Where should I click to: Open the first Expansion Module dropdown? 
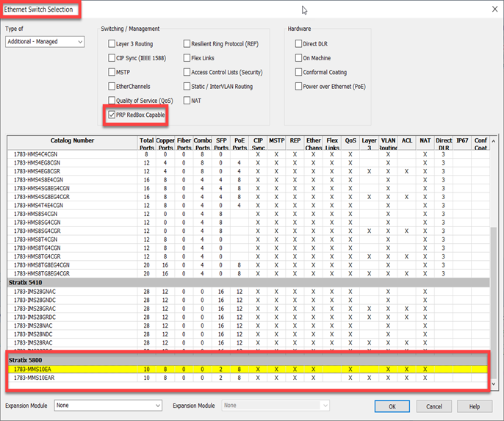108,406
